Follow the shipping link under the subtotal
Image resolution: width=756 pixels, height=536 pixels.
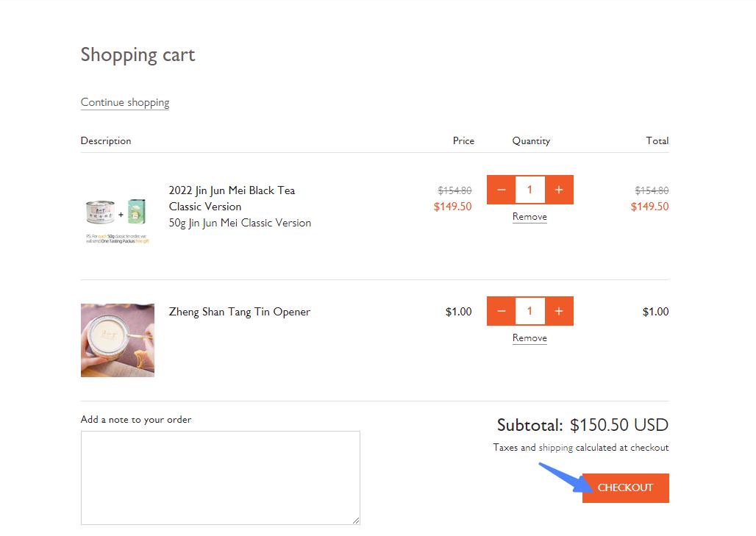(555, 447)
